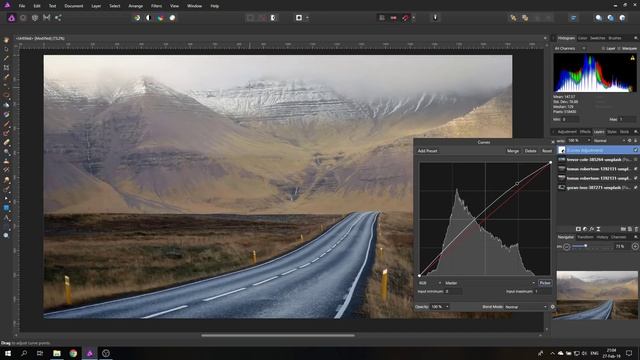Delete layer with trash icon in Layers panel
This screenshot has width=640, height=360.
[636, 229]
